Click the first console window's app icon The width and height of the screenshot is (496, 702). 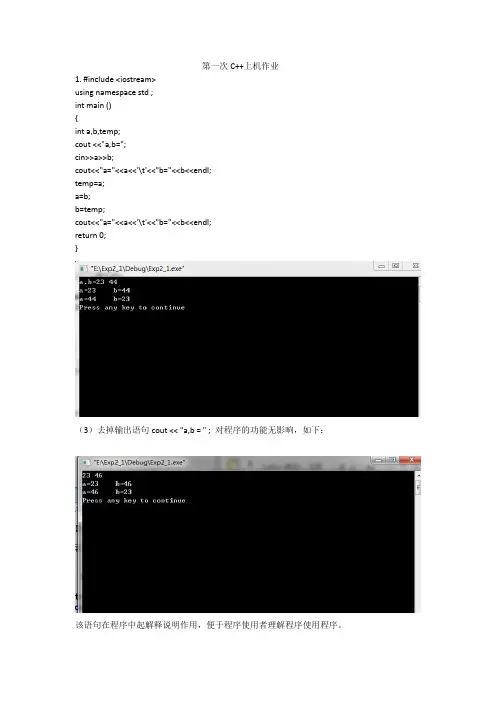83,269
